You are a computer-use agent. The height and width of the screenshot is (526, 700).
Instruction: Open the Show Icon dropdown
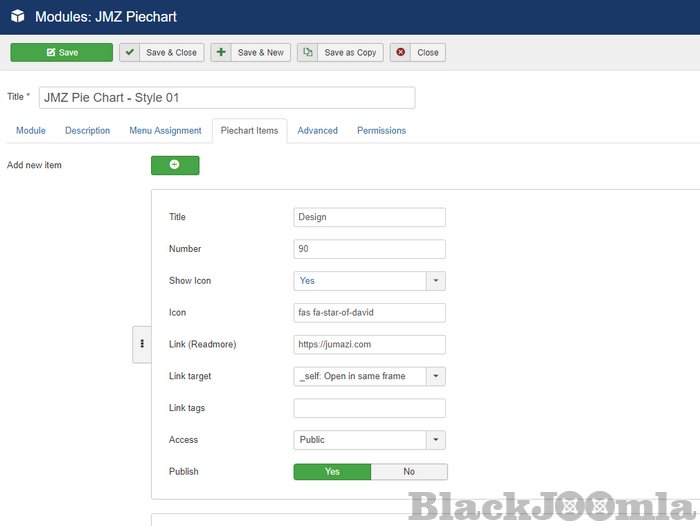click(369, 281)
